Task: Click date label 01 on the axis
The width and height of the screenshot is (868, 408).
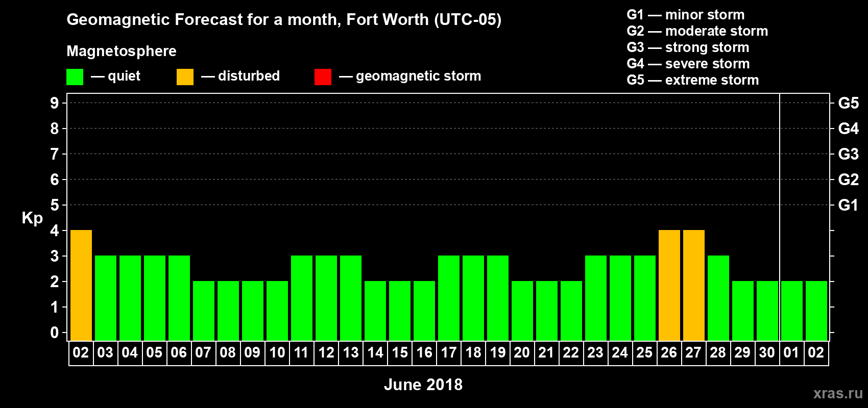Action: tap(791, 353)
